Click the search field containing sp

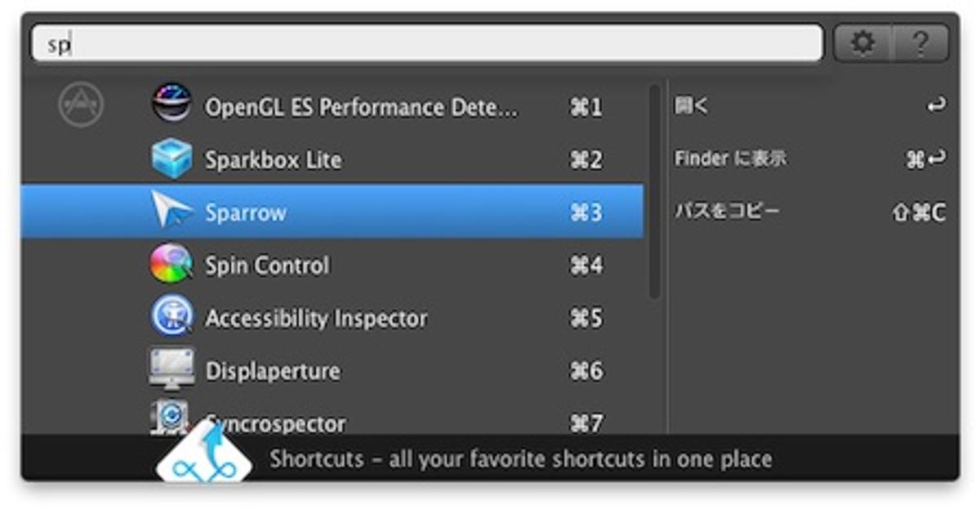click(427, 43)
